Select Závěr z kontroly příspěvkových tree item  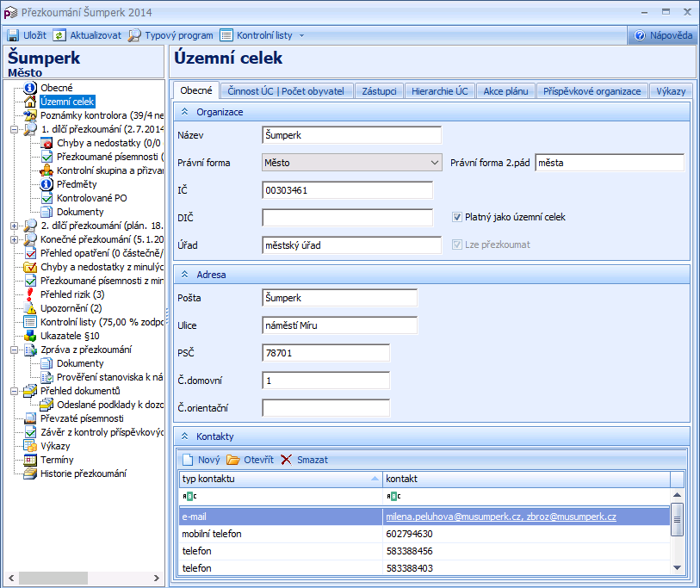click(102, 432)
